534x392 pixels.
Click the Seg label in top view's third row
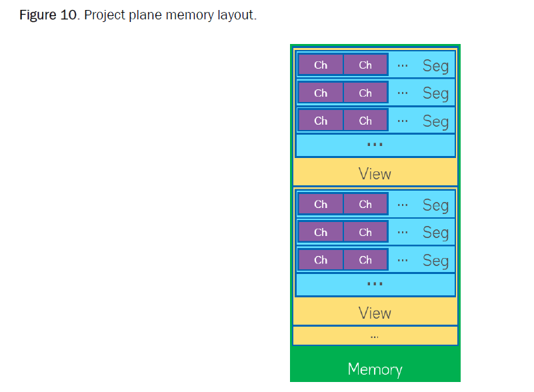tap(435, 122)
